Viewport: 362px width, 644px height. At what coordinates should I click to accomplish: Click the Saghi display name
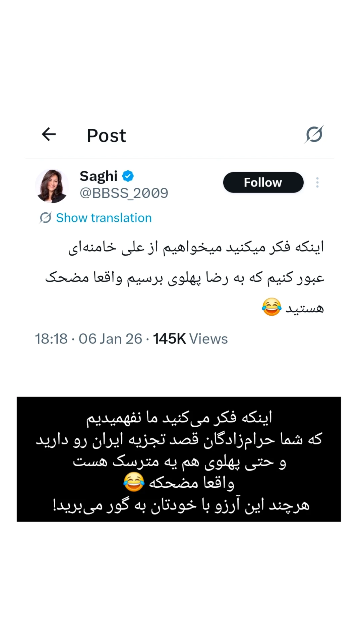pos(99,176)
